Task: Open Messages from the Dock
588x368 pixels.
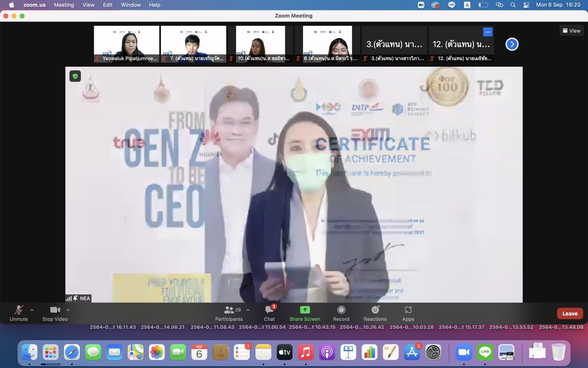Action: [93, 352]
